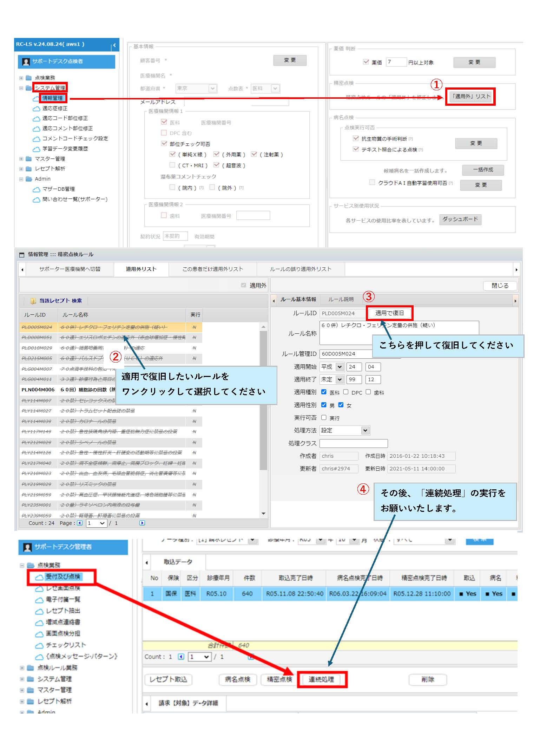The image size is (540, 756).
Task: Click cloud icon next to チェックリスト
Action: (x=39, y=645)
